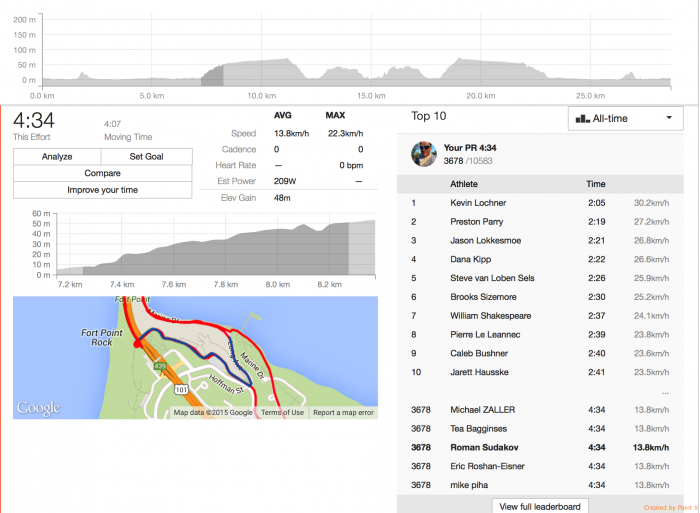Image resolution: width=700 pixels, height=513 pixels.
Task: Open William Shakespeare's leaderboard entry
Action: [x=490, y=316]
